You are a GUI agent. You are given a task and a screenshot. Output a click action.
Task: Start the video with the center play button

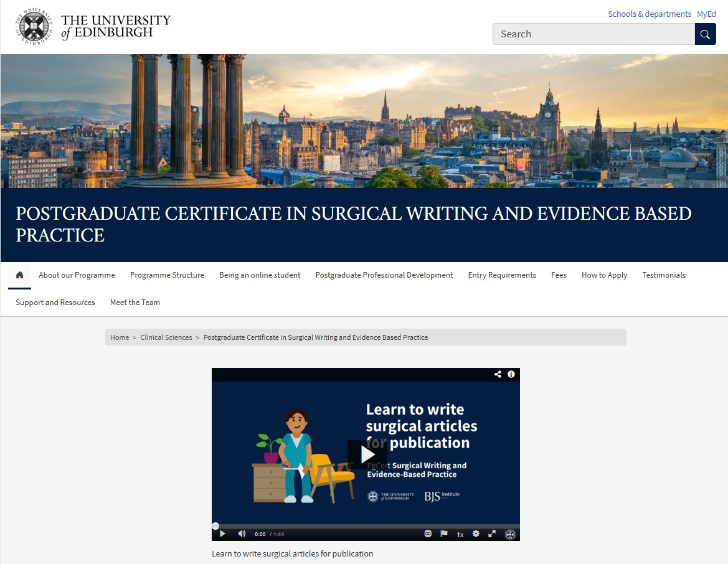click(367, 454)
